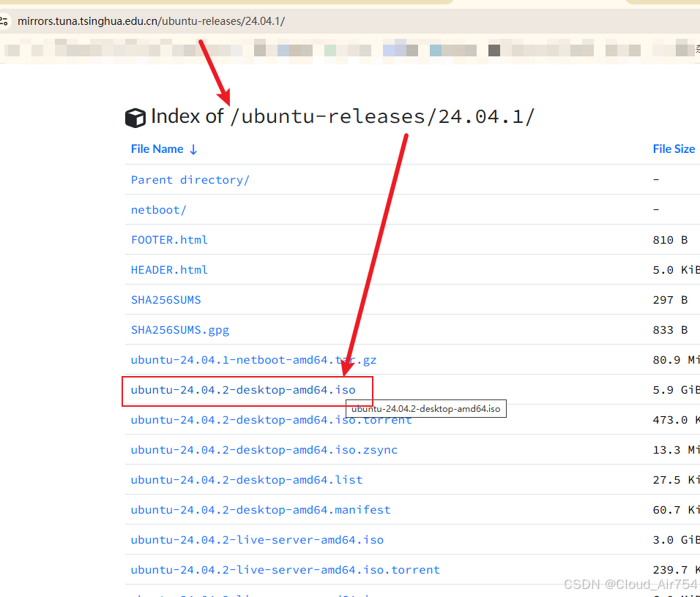The height and width of the screenshot is (597, 700).
Task: Click the address bar URL text
Action: coord(151,21)
